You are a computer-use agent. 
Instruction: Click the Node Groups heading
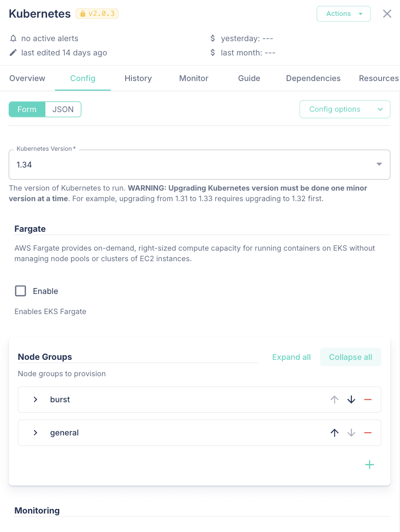click(45, 357)
